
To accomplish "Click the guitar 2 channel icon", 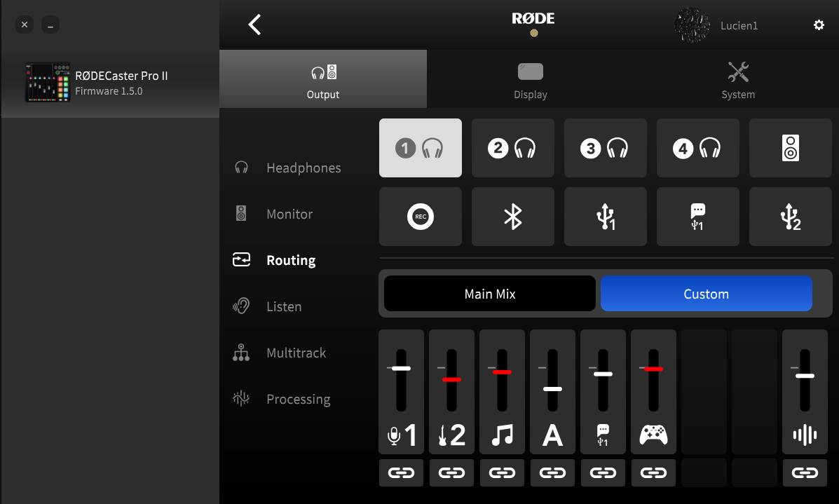I will pyautogui.click(x=451, y=435).
